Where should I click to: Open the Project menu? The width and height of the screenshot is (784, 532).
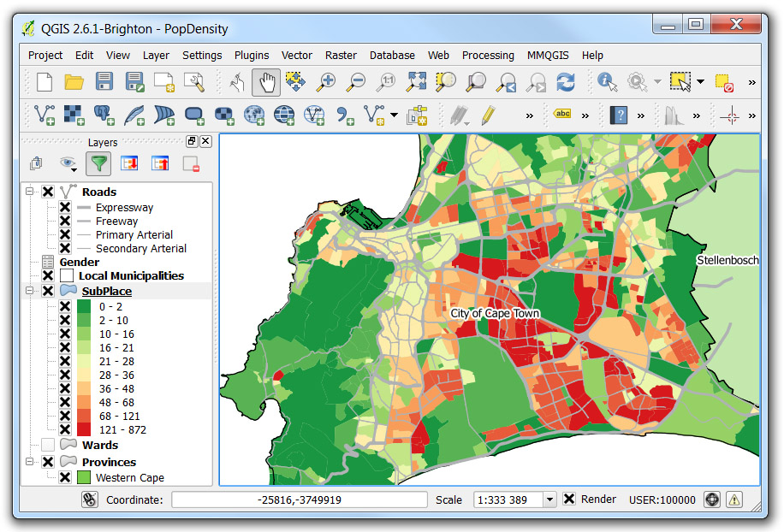[x=45, y=56]
